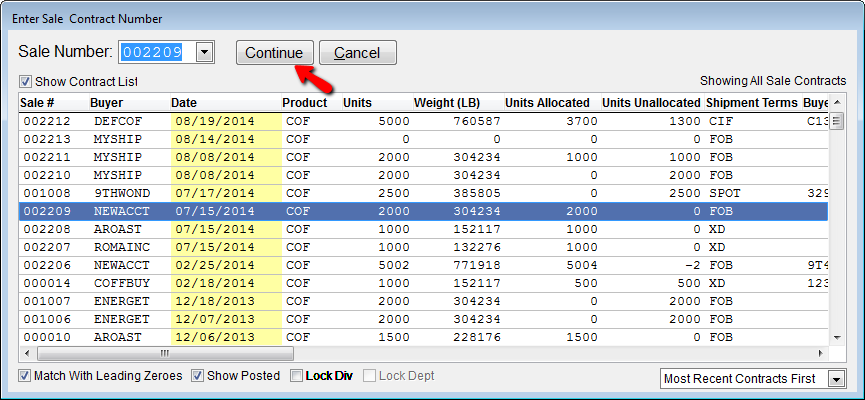Click weight 385805 cell
Screen dimensions: 865x400
point(458,194)
